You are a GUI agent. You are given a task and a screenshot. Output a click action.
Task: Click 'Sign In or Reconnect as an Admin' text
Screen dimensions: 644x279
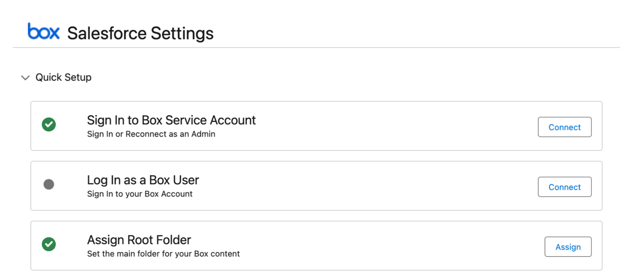click(x=151, y=134)
